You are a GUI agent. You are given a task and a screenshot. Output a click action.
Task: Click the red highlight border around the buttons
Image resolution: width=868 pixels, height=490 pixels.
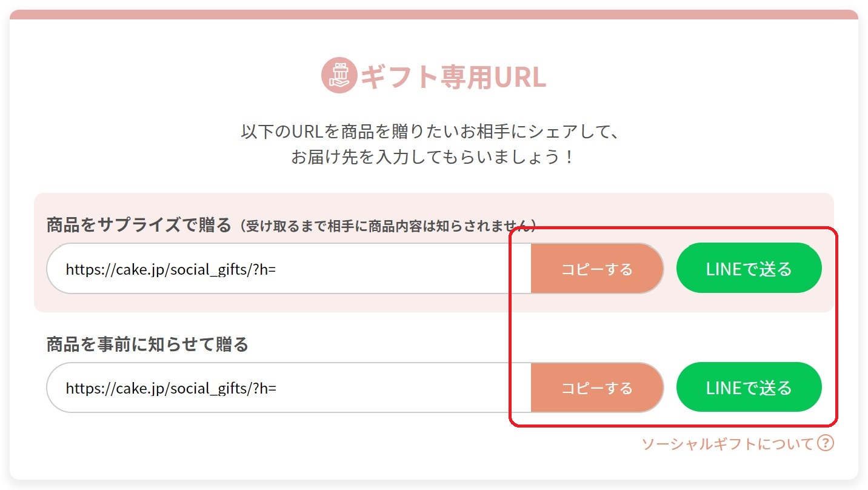[673, 229]
